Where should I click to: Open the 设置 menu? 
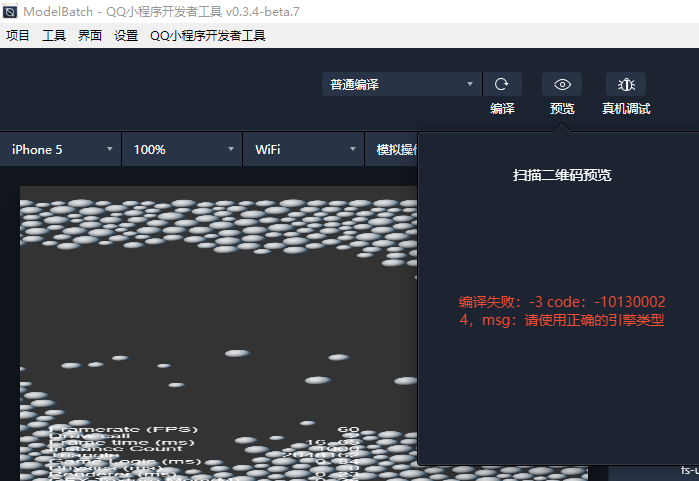(x=126, y=35)
